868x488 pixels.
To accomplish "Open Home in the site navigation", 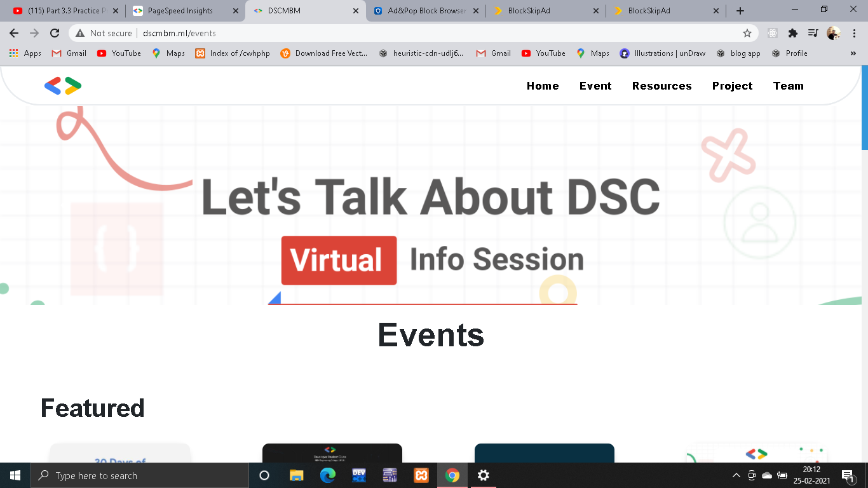I will tap(543, 86).
